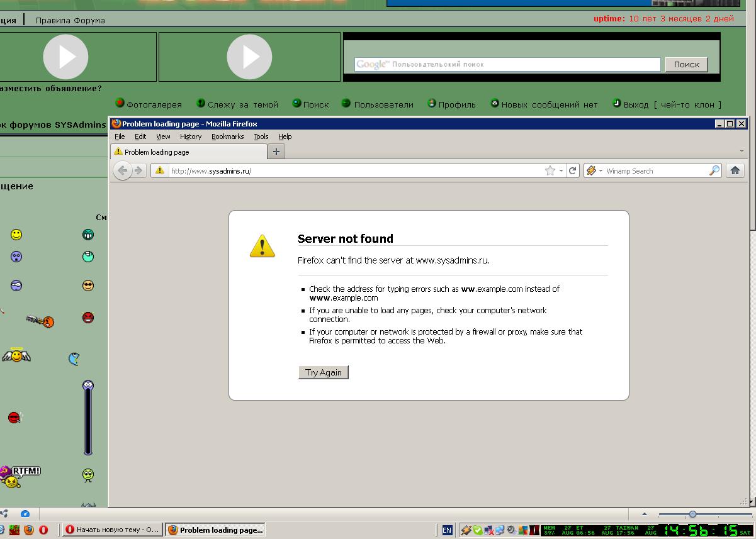This screenshot has height=539, width=756.
Task: Bookmark this page with the star icon
Action: point(550,170)
